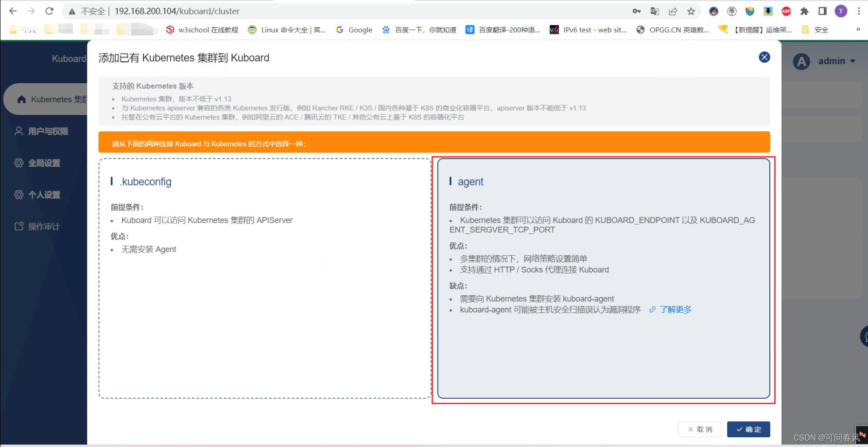868x447 pixels.
Task: Toggle the browser side panel icon
Action: 822,11
